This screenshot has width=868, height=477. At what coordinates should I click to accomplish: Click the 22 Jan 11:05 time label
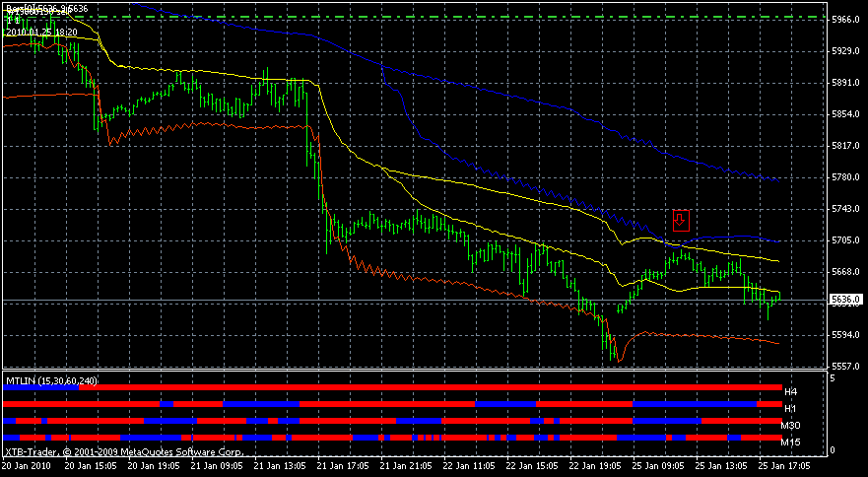tap(470, 465)
